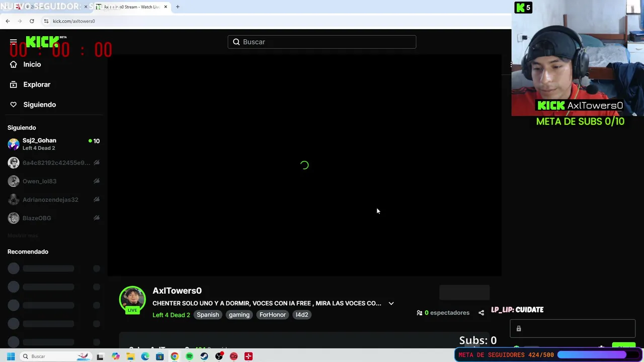Viewport: 644px width, 362px height.
Task: Open Spotify from taskbar
Action: click(x=189, y=356)
